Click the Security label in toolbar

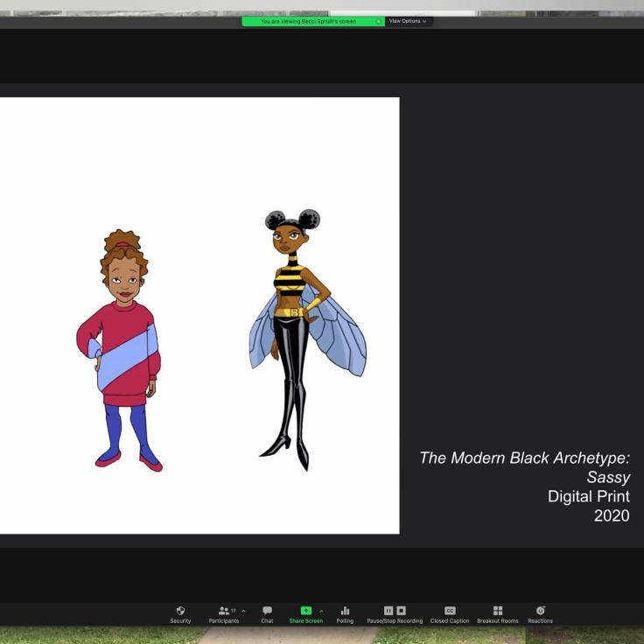click(x=180, y=621)
